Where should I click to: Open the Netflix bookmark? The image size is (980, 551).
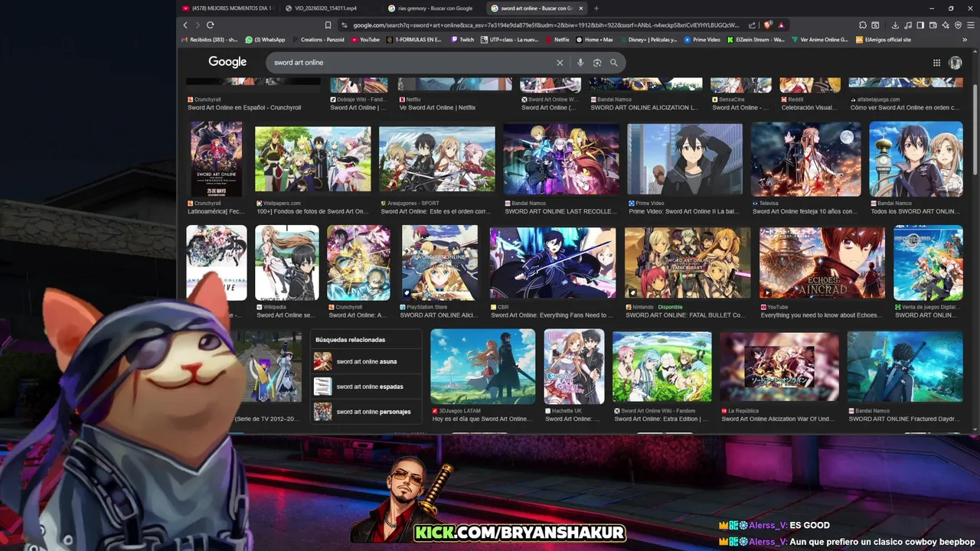(x=557, y=40)
